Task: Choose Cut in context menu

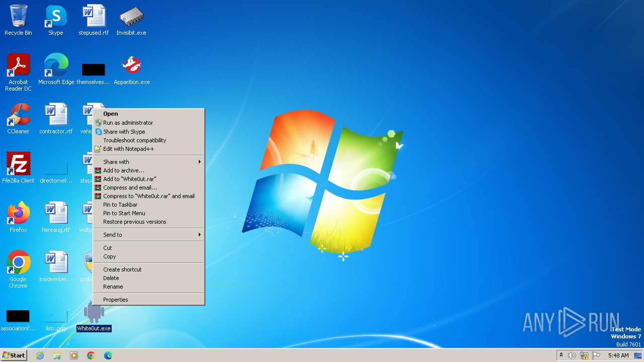Action: coord(149,248)
